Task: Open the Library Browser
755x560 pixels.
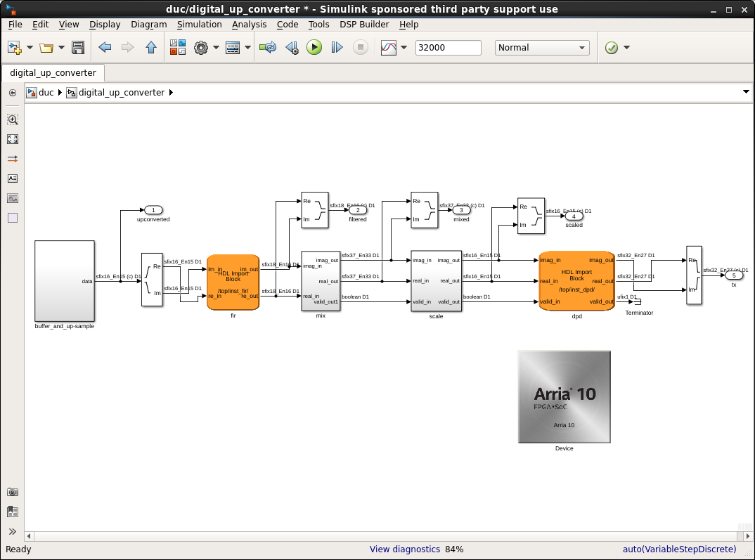Action: click(178, 48)
